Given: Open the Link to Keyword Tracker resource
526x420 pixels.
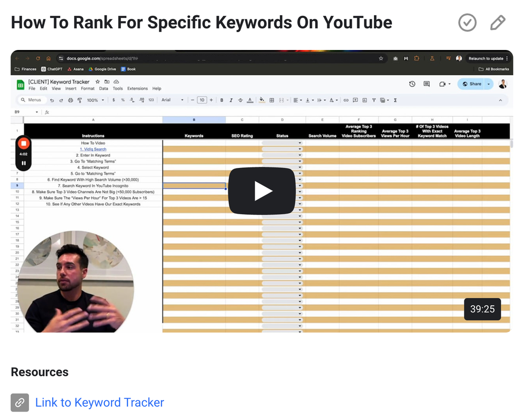Looking at the screenshot, I should [x=99, y=402].
